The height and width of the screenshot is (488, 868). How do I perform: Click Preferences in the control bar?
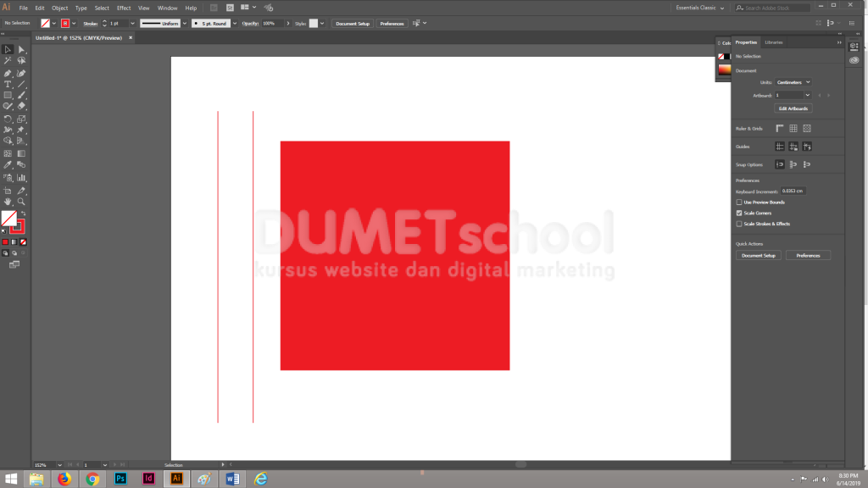pos(392,23)
